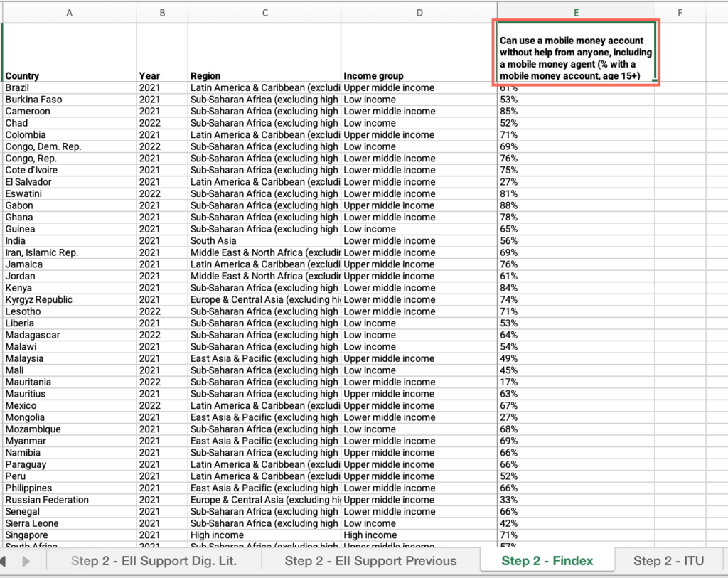Select column E header
The image size is (728, 578).
pyautogui.click(x=576, y=13)
